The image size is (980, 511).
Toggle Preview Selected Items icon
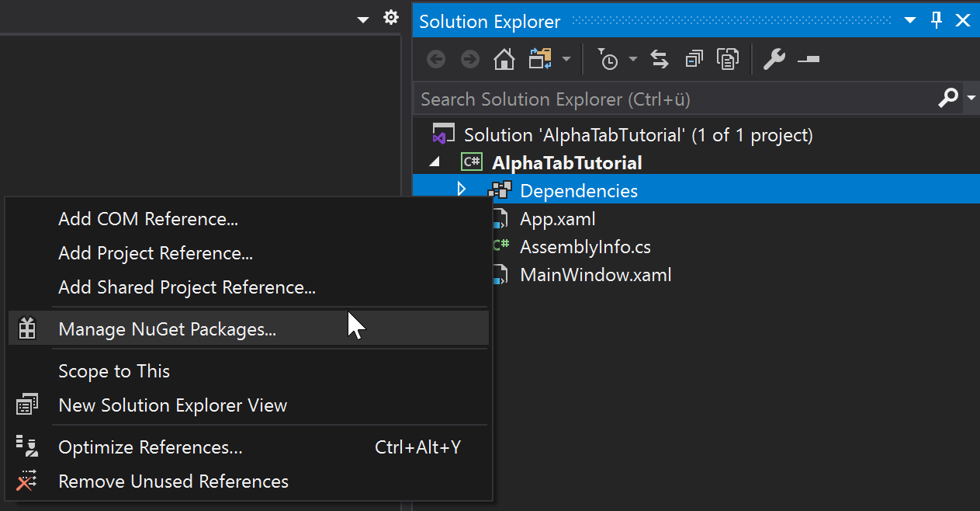[809, 60]
